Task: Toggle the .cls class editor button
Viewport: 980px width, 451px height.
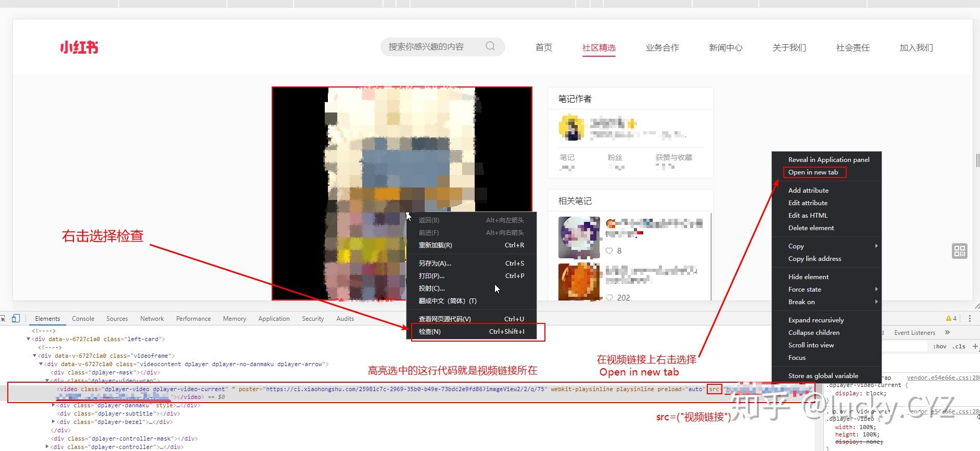Action: click(959, 346)
